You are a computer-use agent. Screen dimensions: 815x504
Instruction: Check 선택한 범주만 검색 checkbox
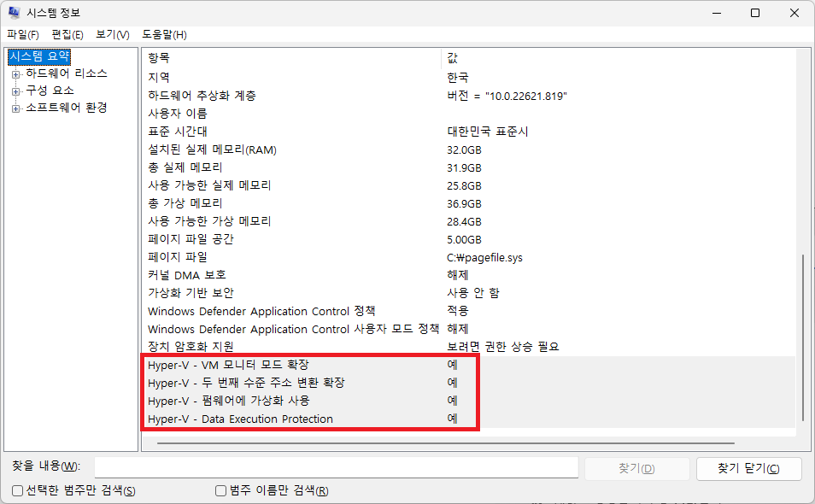(x=18, y=490)
